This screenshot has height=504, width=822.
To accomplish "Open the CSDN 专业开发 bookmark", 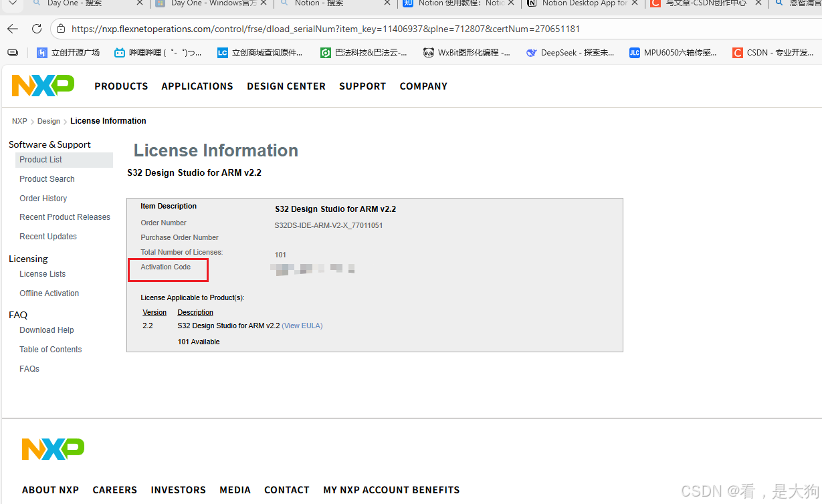I will pyautogui.click(x=773, y=52).
